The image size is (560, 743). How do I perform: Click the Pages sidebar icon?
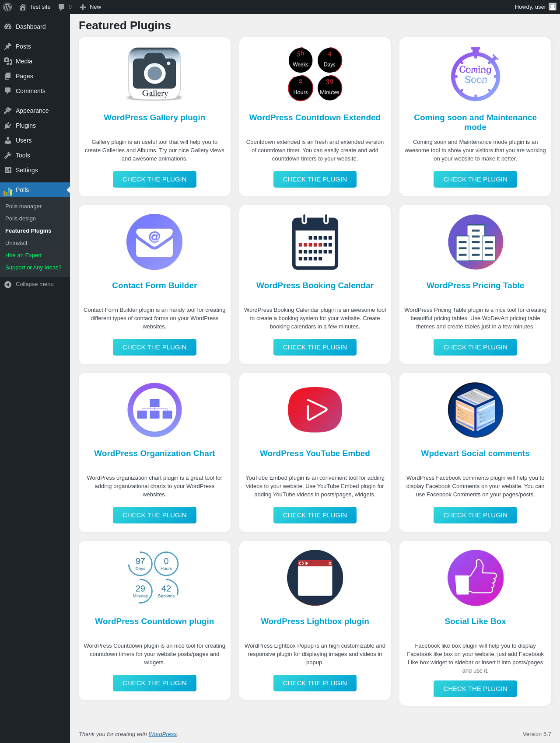pos(8,76)
